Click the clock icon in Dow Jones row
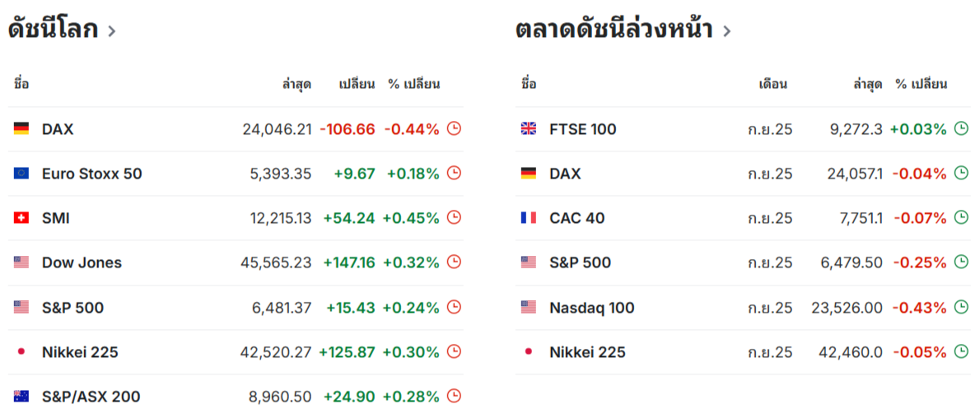Image resolution: width=980 pixels, height=418 pixels. [x=455, y=262]
